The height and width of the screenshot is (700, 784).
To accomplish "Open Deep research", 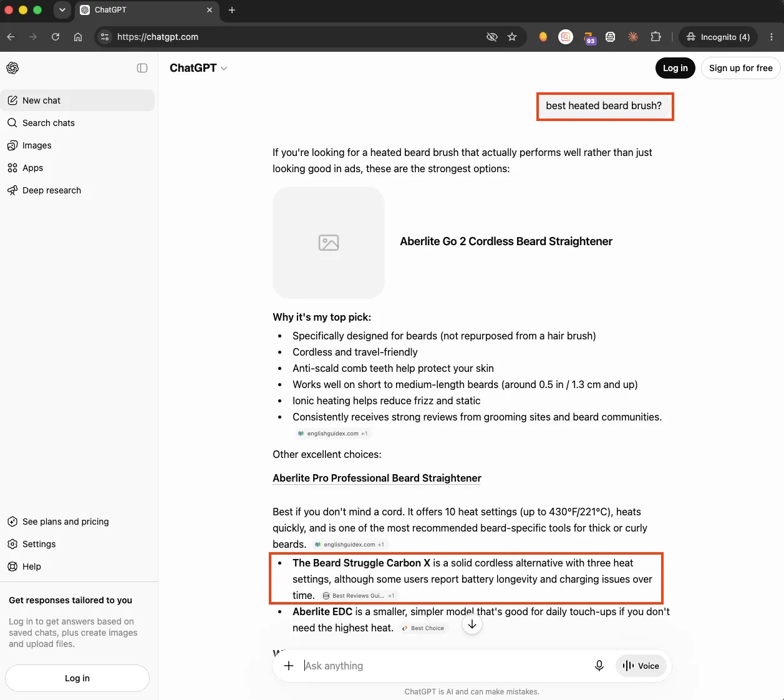I will tap(77, 190).
